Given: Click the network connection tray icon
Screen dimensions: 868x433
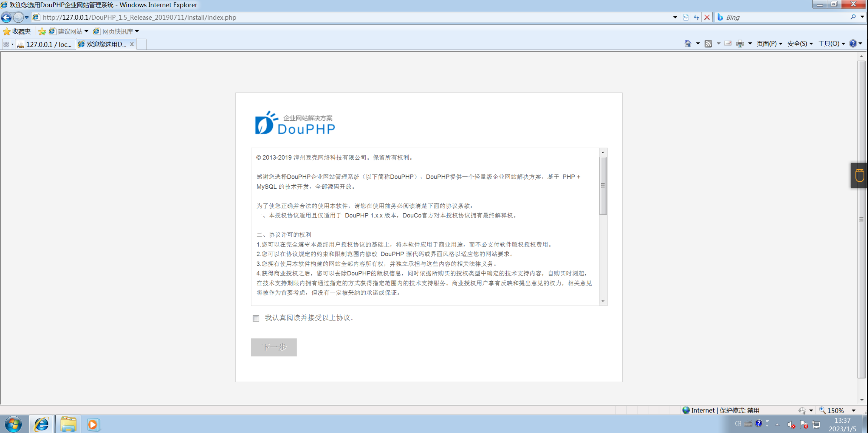Looking at the screenshot, I should click(x=816, y=425).
